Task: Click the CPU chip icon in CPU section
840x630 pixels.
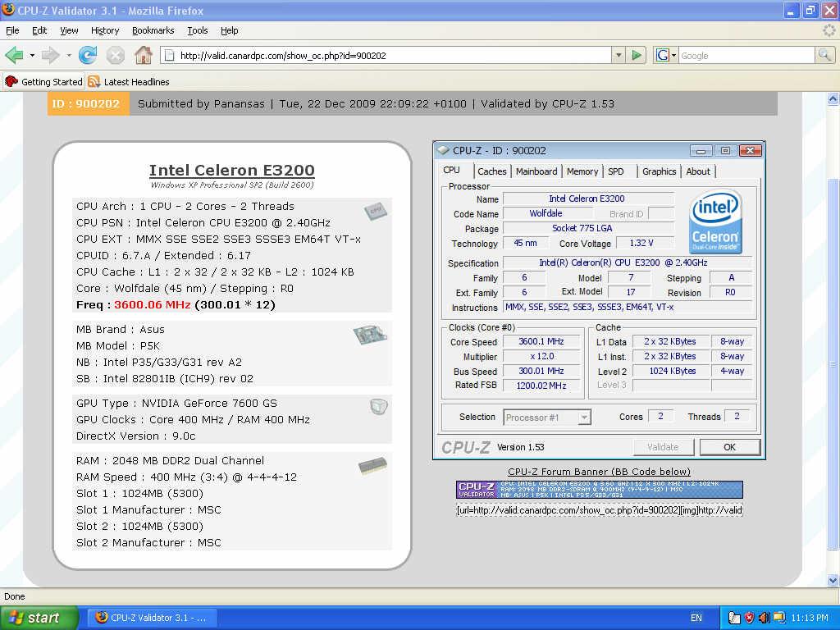Action: [376, 211]
